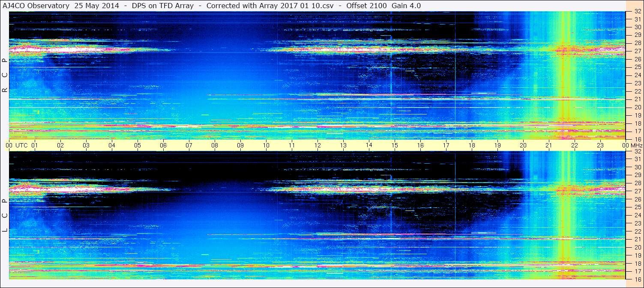Click the 21 hour mark on UTC axis
The image size is (644, 288).
pos(549,145)
